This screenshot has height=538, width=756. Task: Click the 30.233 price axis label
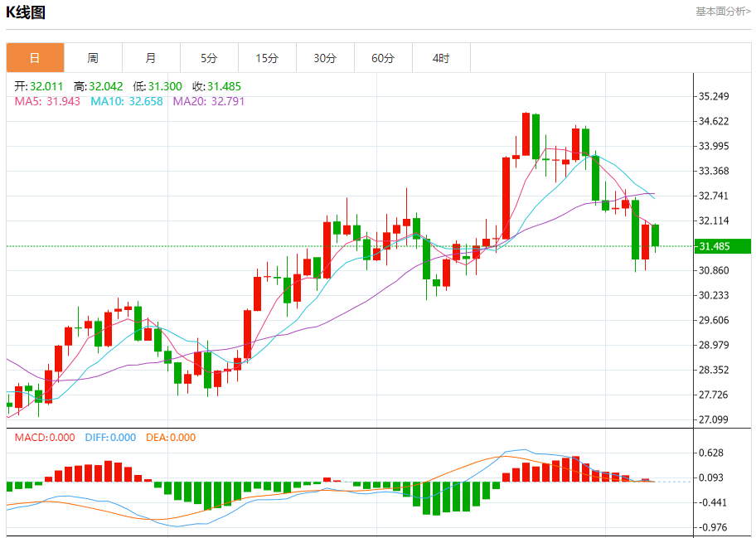(714, 295)
